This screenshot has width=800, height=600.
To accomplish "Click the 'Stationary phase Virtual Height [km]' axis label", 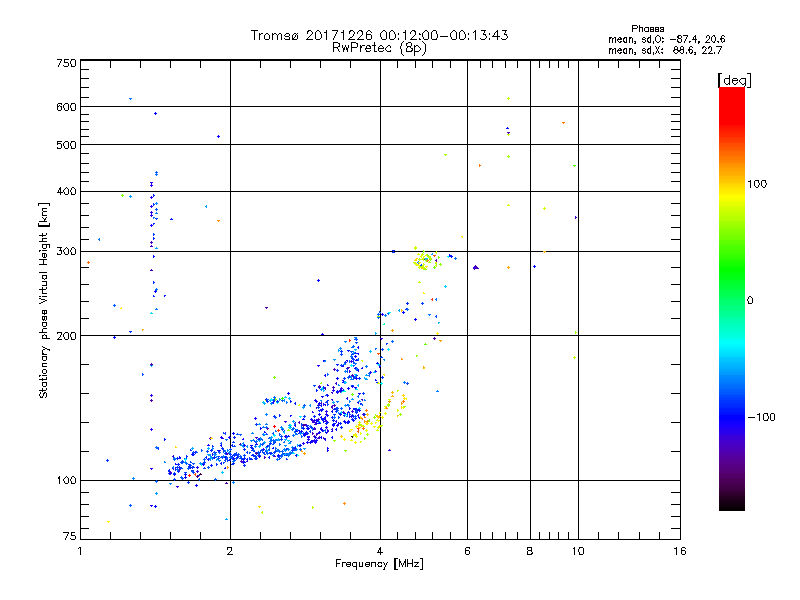I will point(43,300).
